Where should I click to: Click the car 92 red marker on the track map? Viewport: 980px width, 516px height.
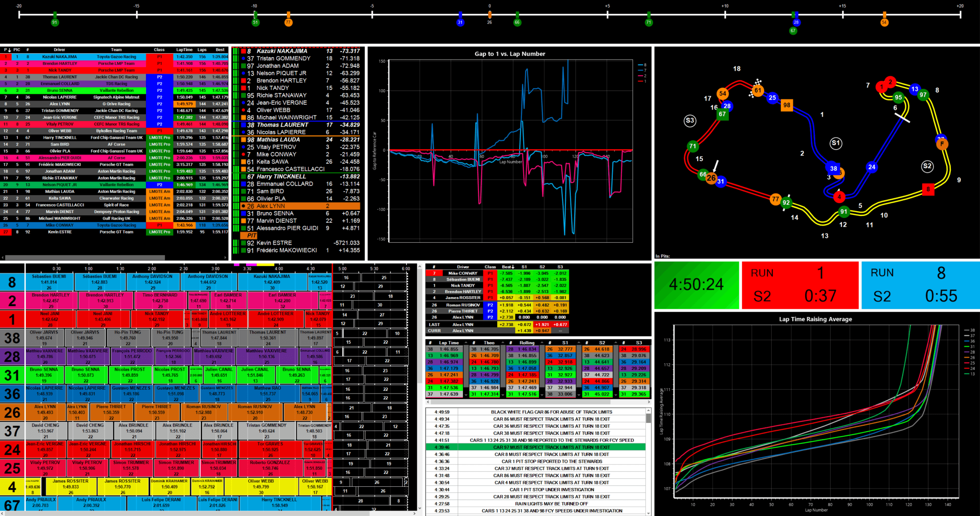click(x=787, y=203)
